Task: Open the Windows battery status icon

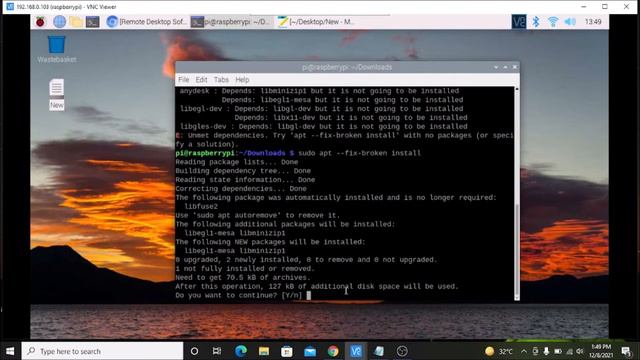Action: click(x=558, y=351)
